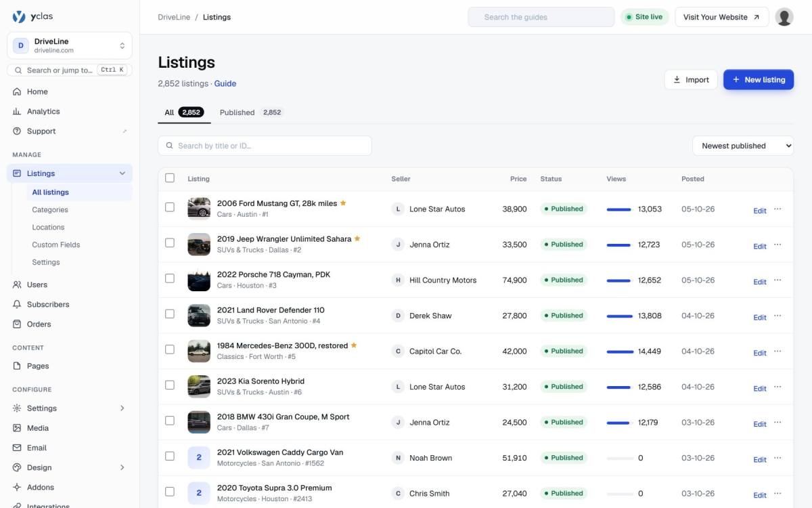
Task: Check the 2023 Kia Sorento Hybrid listing
Action: coord(170,385)
